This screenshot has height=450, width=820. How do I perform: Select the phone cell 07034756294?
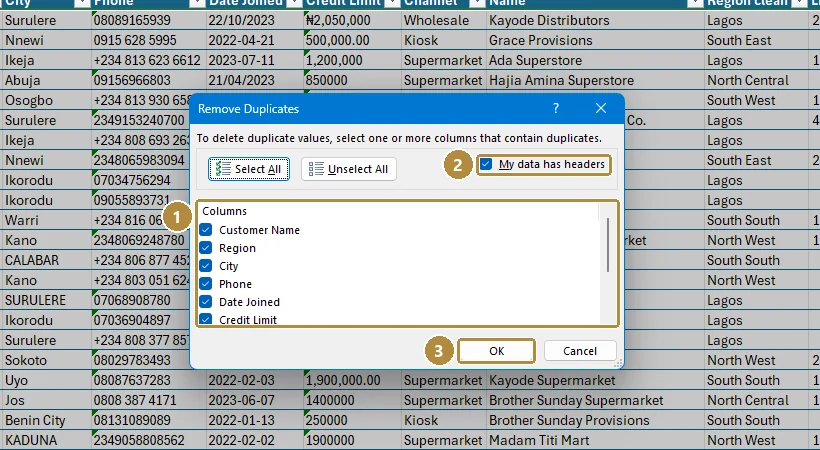pos(140,181)
